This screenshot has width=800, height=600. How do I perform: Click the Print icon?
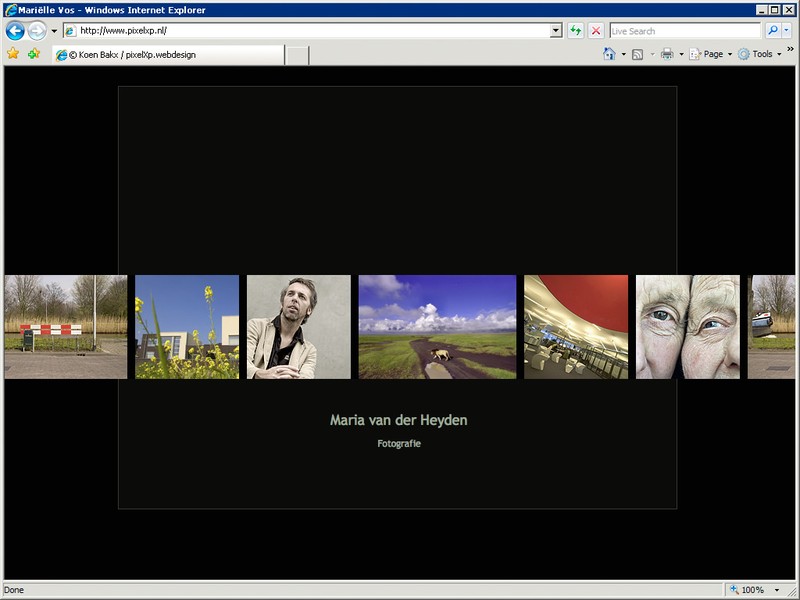(x=667, y=54)
